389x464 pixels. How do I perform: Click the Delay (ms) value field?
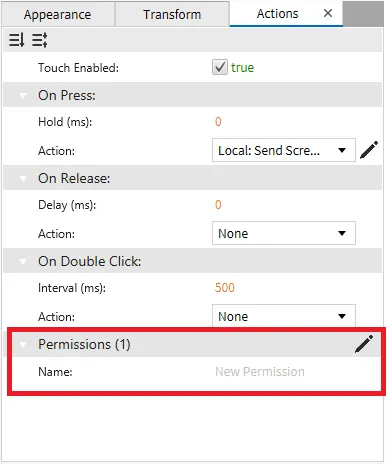click(218, 205)
